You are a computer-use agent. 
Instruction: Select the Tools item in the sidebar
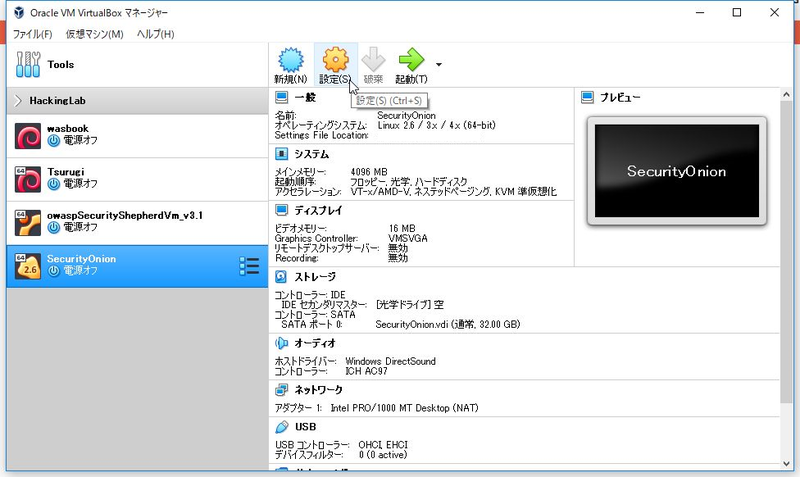(137, 65)
